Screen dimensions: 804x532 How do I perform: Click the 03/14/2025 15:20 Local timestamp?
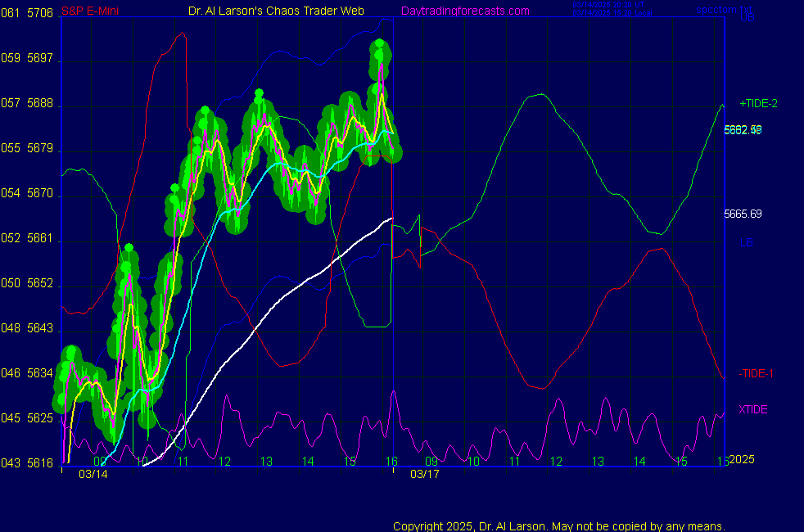click(x=612, y=13)
